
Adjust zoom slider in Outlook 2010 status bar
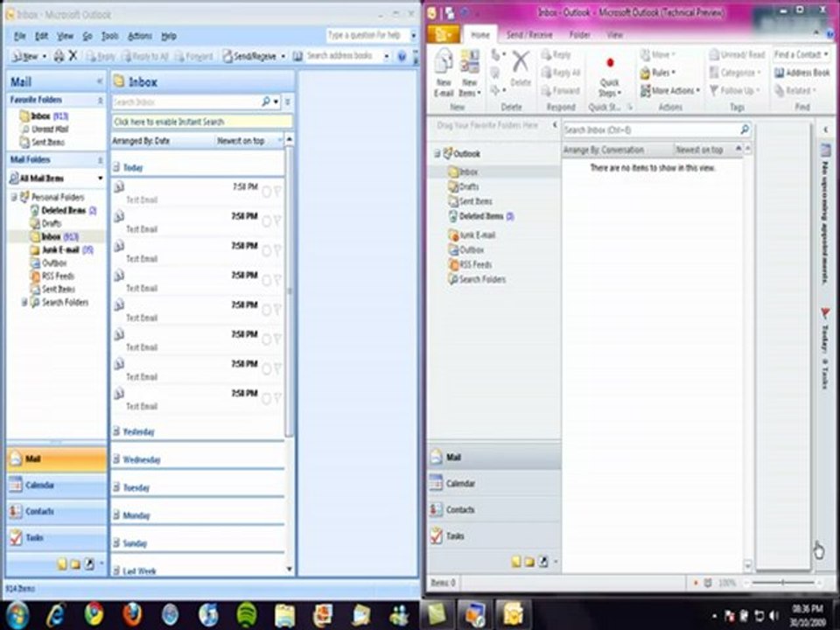(782, 583)
